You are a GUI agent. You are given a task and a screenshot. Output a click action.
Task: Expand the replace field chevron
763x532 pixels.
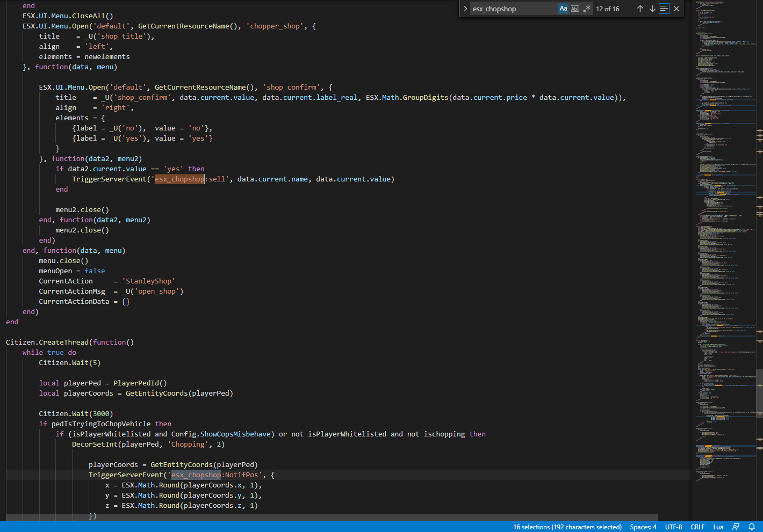tap(465, 9)
